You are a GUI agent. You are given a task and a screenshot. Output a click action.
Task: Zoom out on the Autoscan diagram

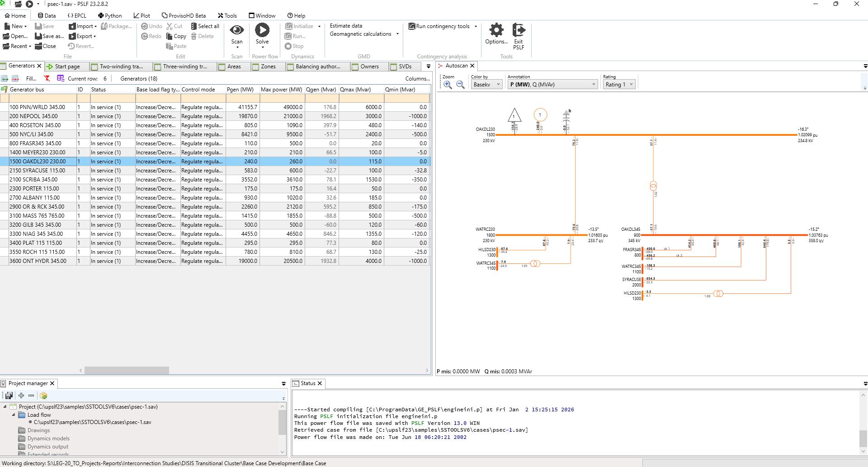pos(460,85)
